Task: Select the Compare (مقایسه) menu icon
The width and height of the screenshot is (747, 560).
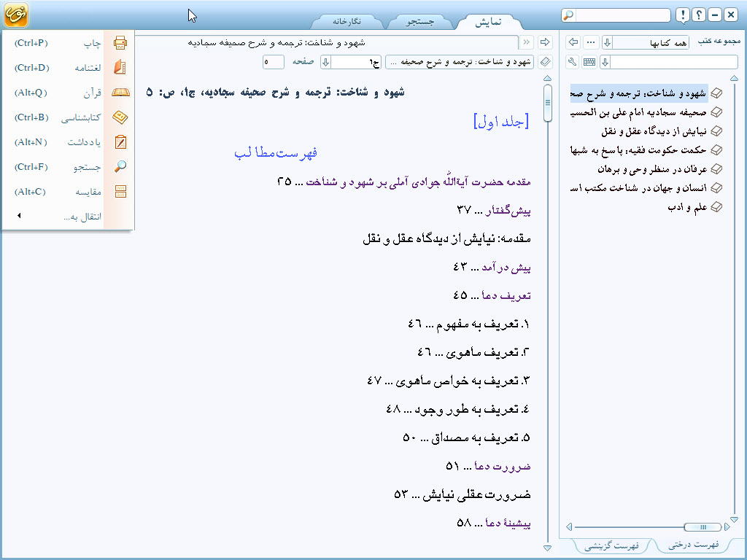Action: [120, 192]
